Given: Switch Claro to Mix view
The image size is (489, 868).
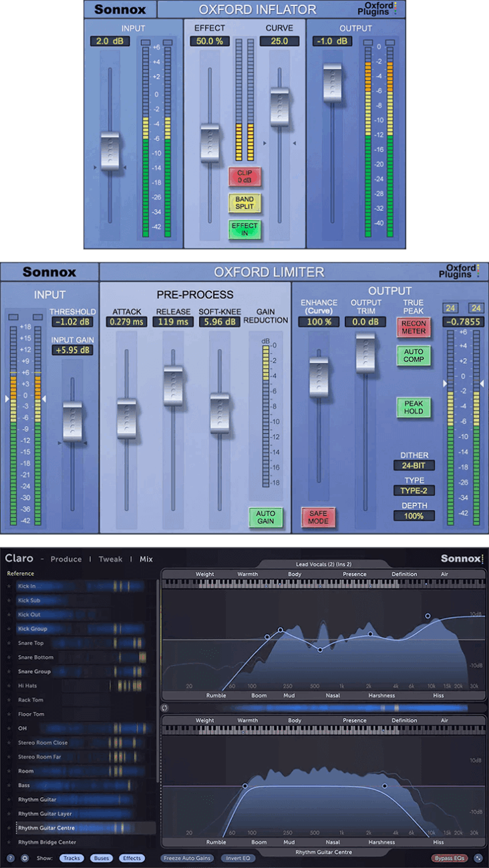Looking at the screenshot, I should pyautogui.click(x=146, y=559).
